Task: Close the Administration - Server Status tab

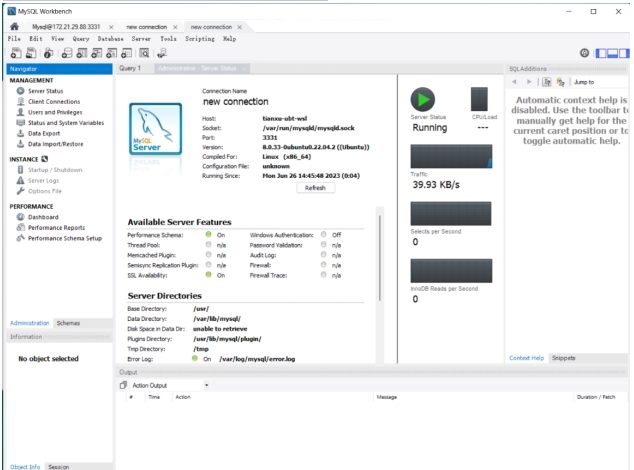Action: (244, 69)
